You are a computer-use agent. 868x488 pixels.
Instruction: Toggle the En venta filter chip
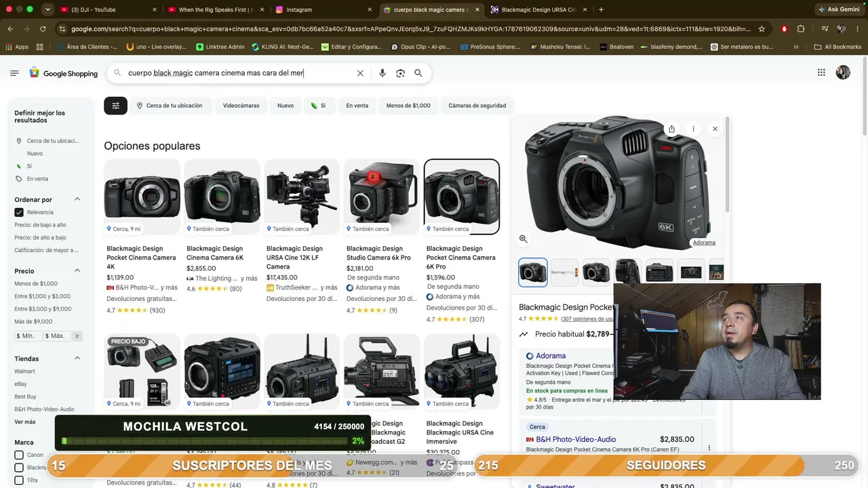[357, 106]
